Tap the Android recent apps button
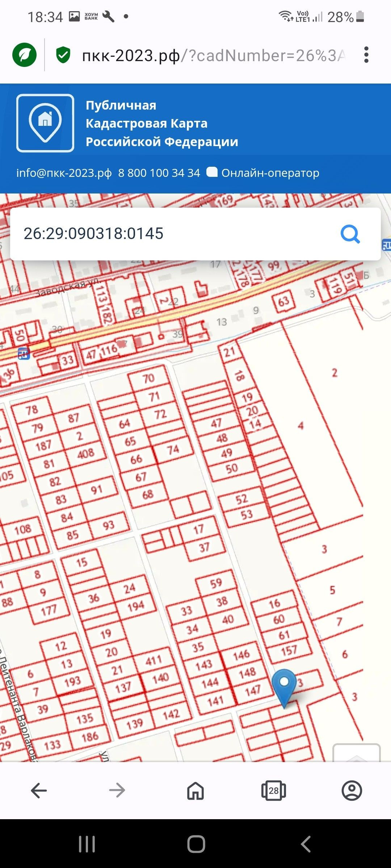The height and width of the screenshot is (868, 391). [x=87, y=844]
